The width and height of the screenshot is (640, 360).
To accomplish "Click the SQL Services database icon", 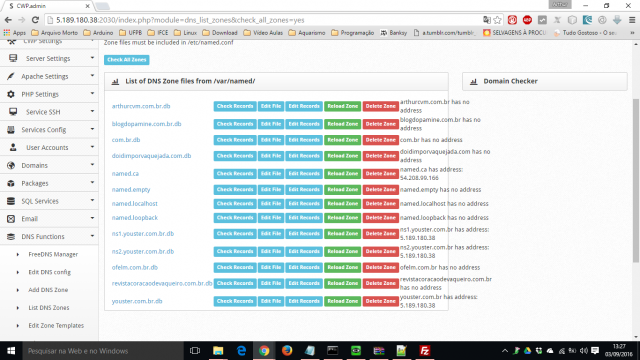I will [x=11, y=201].
